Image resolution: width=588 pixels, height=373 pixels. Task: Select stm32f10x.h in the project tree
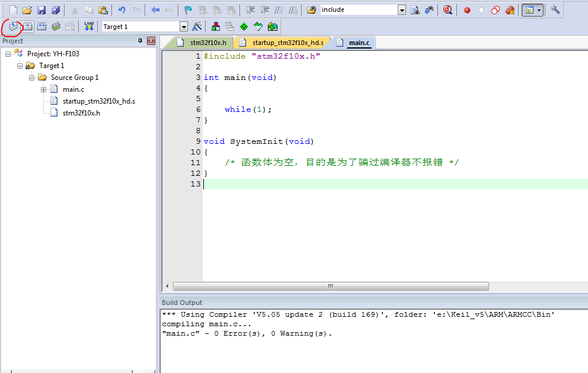[x=81, y=113]
